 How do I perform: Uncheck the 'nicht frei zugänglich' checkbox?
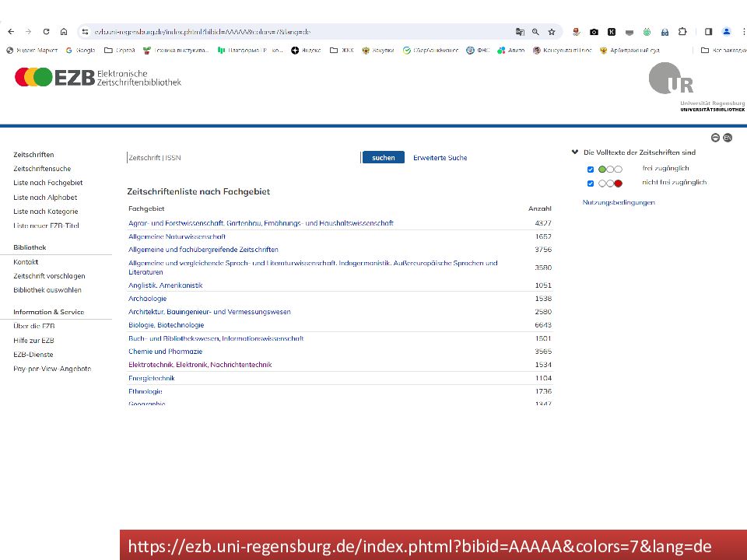pos(591,184)
